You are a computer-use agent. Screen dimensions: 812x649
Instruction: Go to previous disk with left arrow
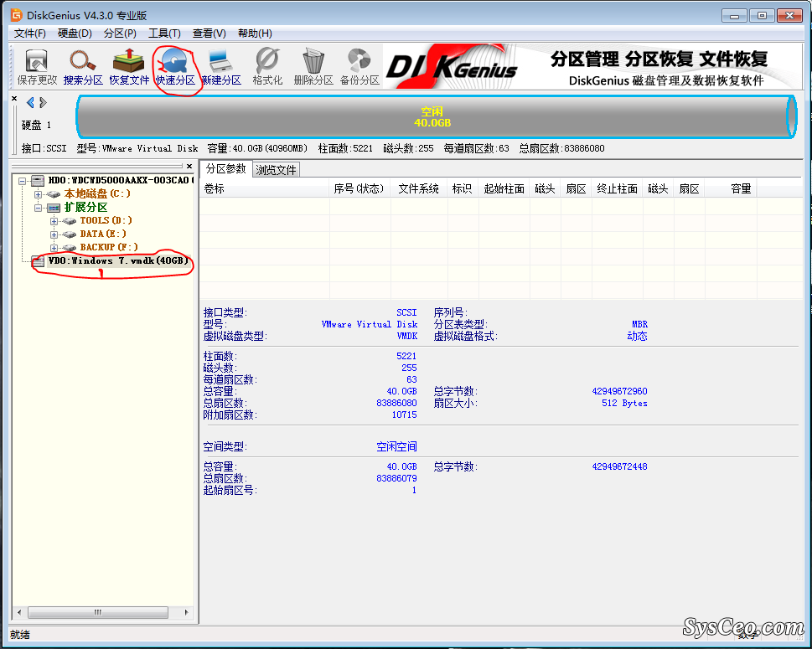[x=30, y=102]
